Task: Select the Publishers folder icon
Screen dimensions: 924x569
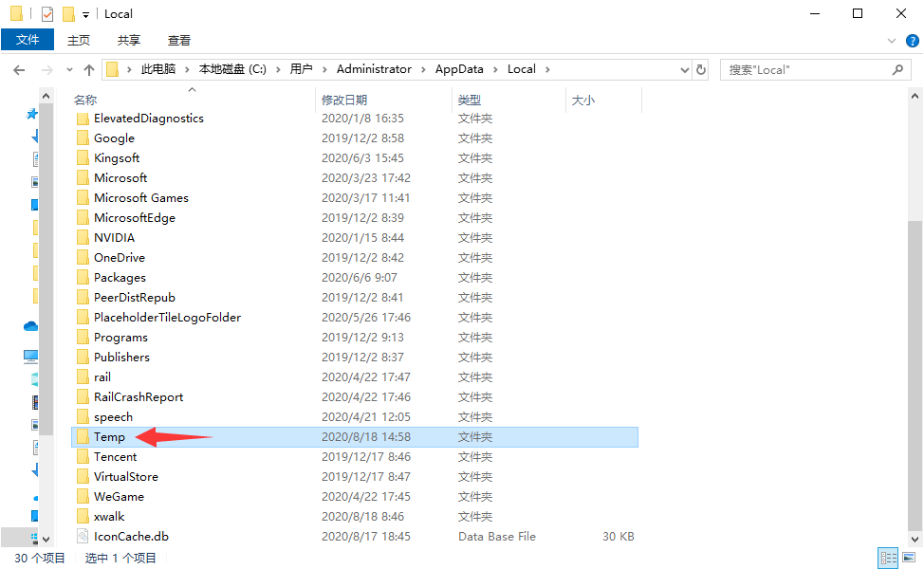Action: 83,358
